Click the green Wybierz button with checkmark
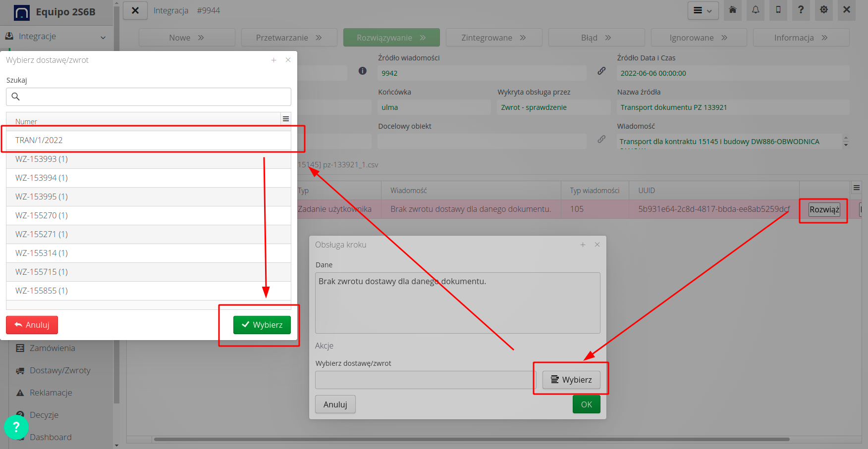 262,325
